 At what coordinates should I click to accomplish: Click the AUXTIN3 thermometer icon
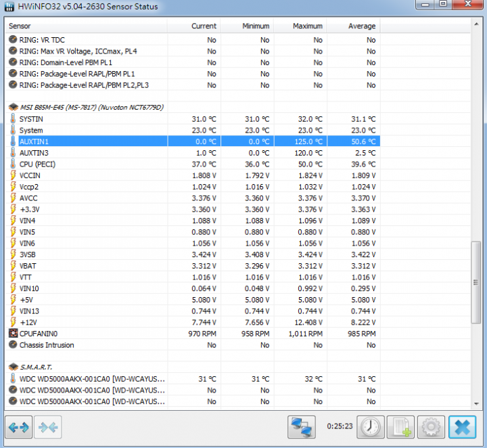[x=13, y=152]
